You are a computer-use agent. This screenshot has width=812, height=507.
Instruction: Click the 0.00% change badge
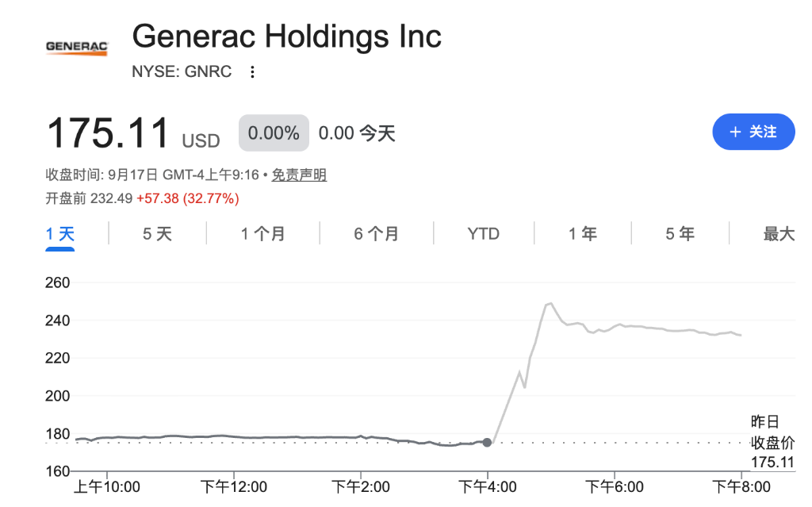[274, 133]
